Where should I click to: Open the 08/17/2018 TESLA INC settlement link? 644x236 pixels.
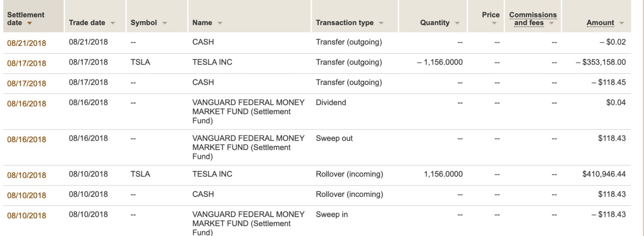coord(27,63)
